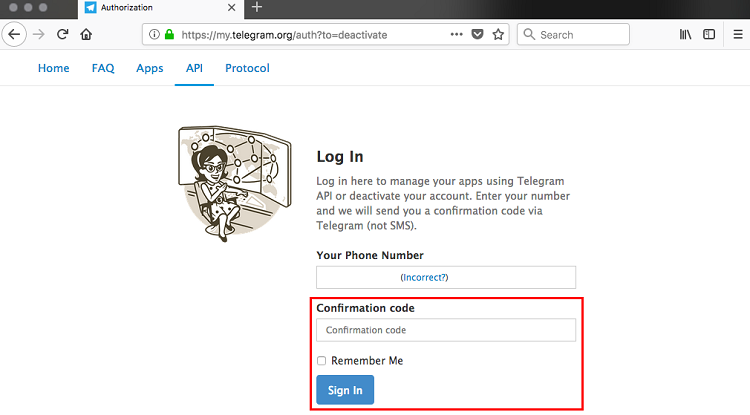Open the page actions three-dot menu
The height and width of the screenshot is (415, 750).
pyautogui.click(x=456, y=34)
